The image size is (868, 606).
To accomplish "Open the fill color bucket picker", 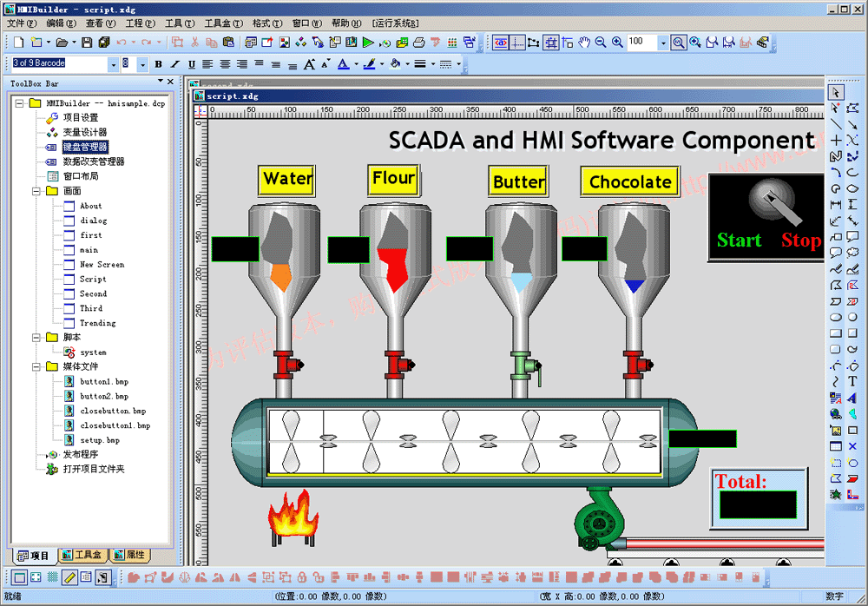I will click(x=395, y=64).
